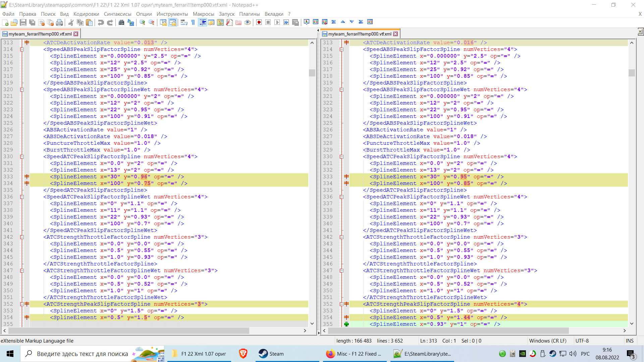The width and height of the screenshot is (644, 362).
Task: Open Find with the binoculars icon
Action: (x=121, y=22)
